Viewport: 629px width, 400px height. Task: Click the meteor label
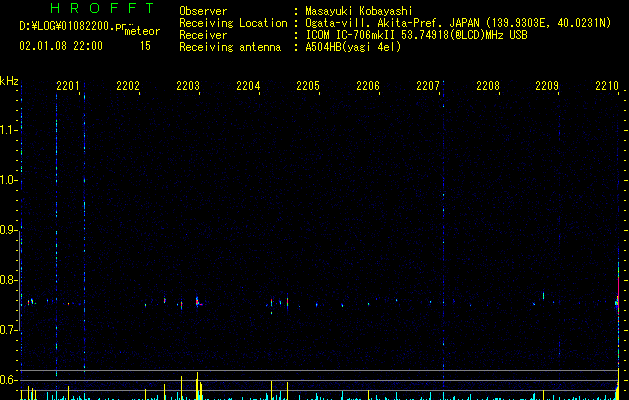(x=142, y=31)
